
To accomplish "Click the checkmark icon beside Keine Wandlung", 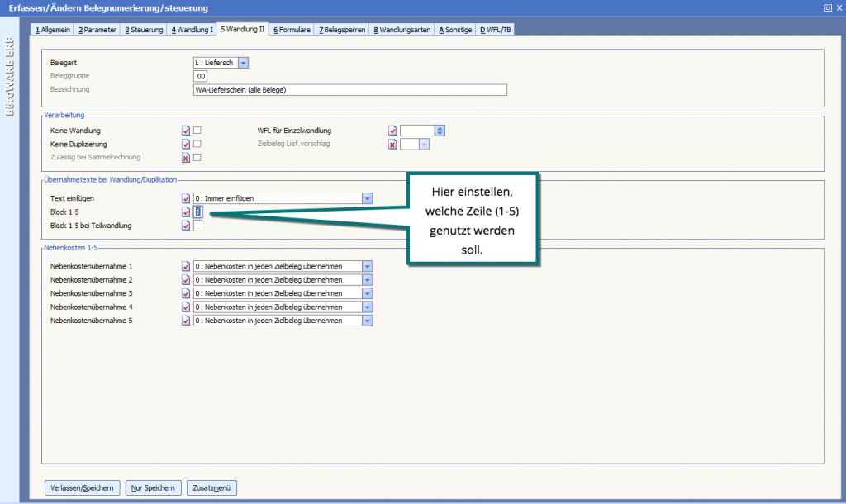I will pyautogui.click(x=186, y=131).
